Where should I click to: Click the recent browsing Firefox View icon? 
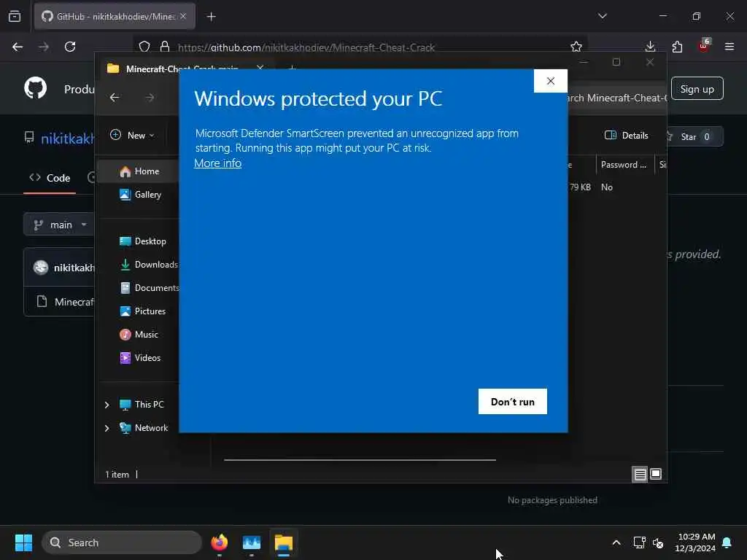point(15,17)
